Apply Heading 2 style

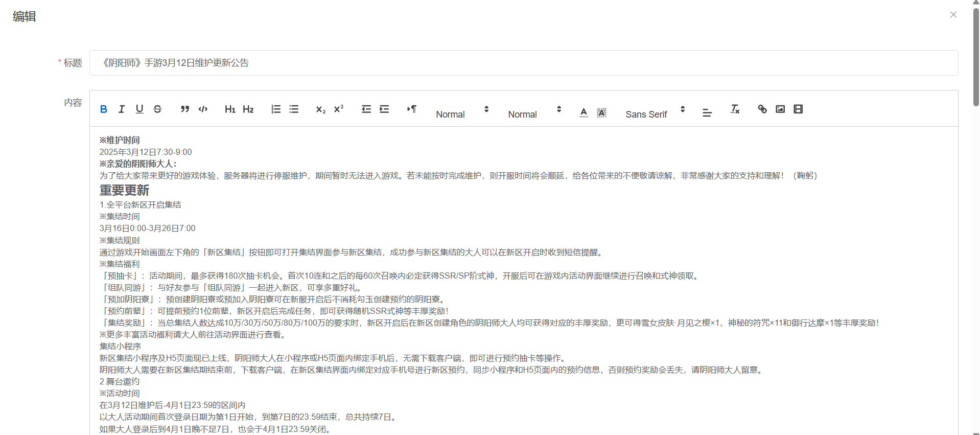248,109
